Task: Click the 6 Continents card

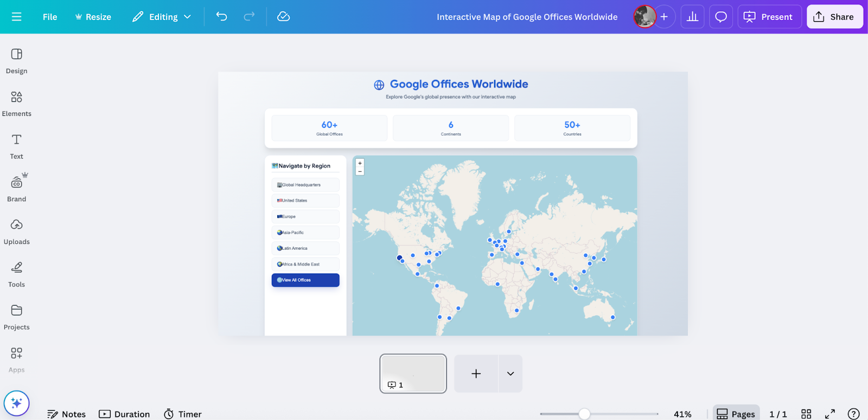Action: 451,128
